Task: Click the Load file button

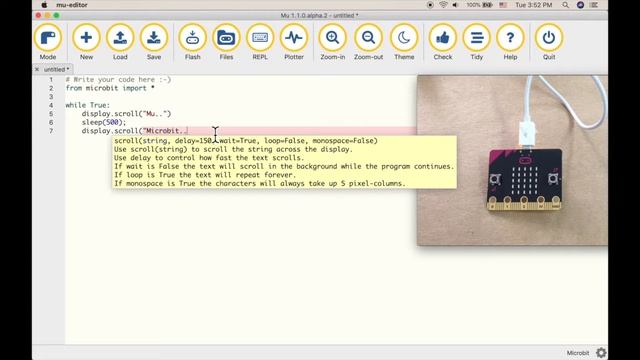Action: (120, 42)
